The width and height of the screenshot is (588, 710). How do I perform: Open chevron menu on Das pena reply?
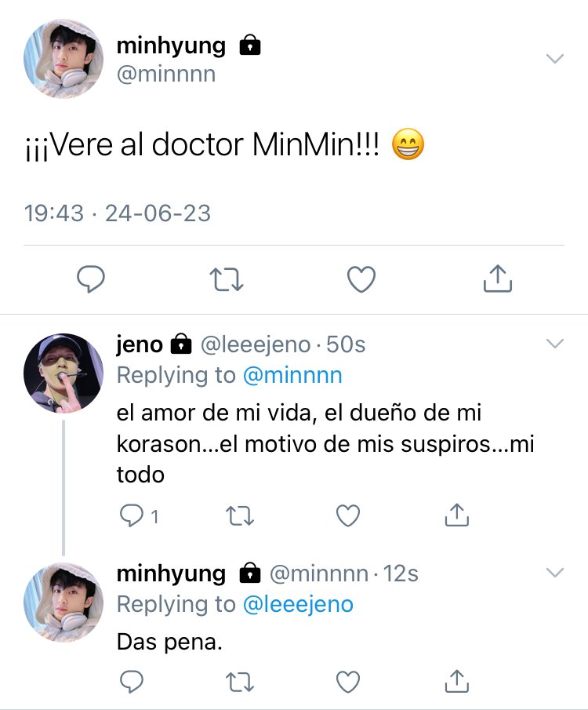[554, 573]
